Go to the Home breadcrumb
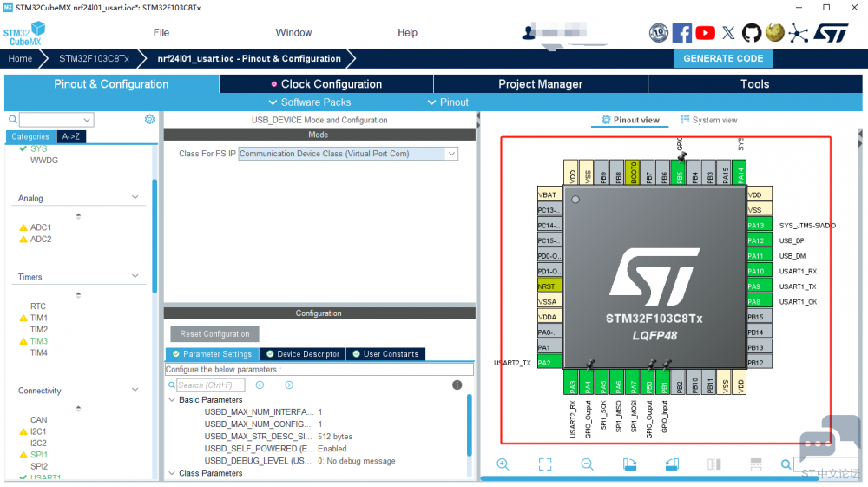The image size is (868, 487). click(x=20, y=59)
